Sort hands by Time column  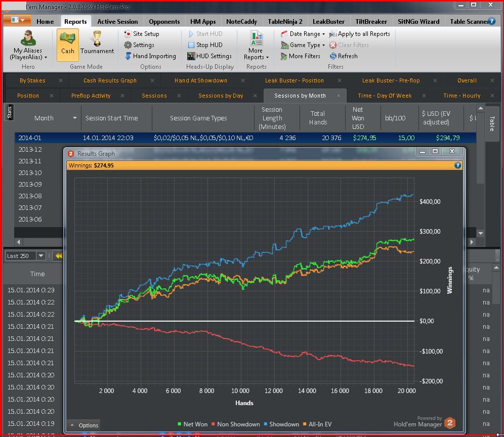point(37,274)
